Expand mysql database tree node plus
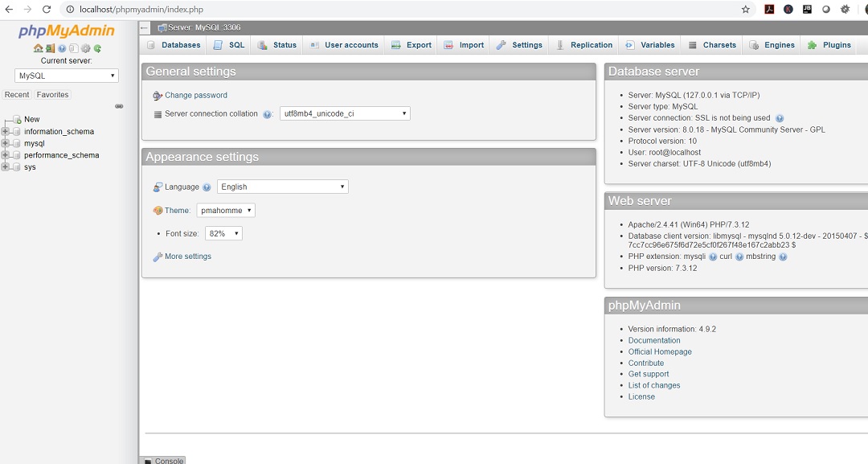Image resolution: width=868 pixels, height=464 pixels. pyautogui.click(x=5, y=143)
